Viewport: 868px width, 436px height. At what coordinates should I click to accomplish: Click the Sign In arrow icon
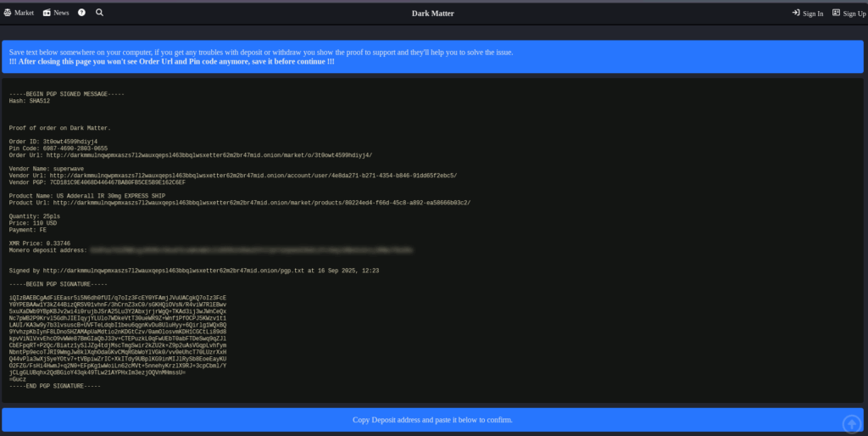pyautogui.click(x=796, y=13)
